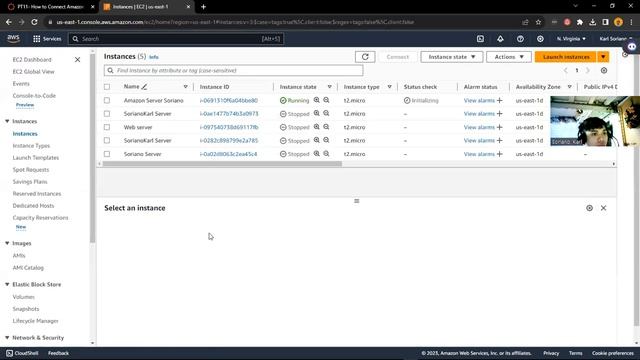Viewport: 640px width, 360px height.
Task: Select the Amazon Server Soriano checkbox
Action: pyautogui.click(x=107, y=100)
